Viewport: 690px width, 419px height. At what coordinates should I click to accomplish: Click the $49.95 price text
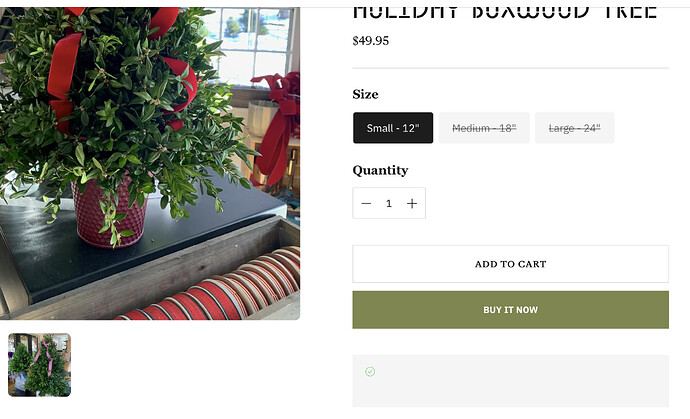point(371,41)
